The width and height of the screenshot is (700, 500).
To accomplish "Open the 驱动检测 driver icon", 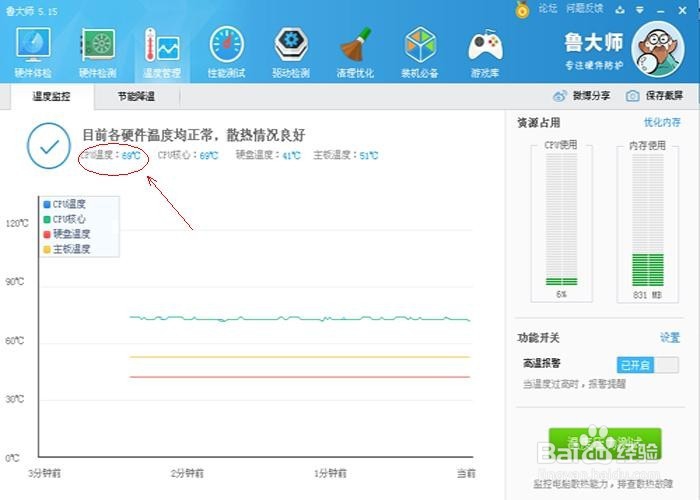I will [x=291, y=53].
